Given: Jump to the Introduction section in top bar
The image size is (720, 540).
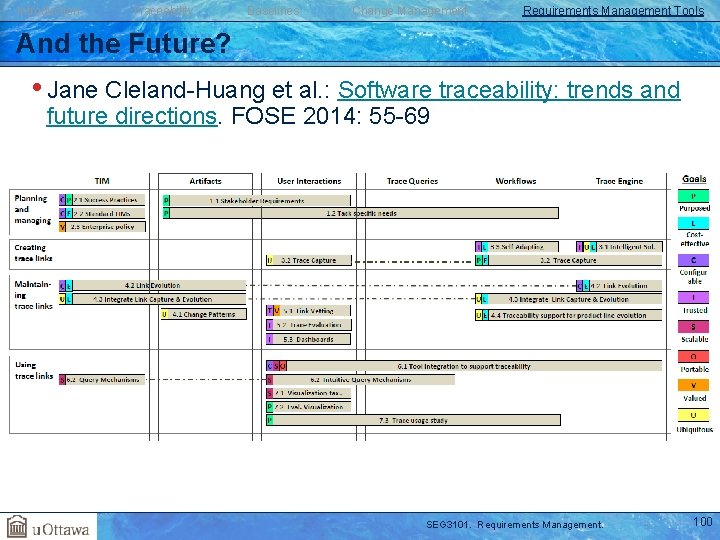Looking at the screenshot, I should (50, 11).
